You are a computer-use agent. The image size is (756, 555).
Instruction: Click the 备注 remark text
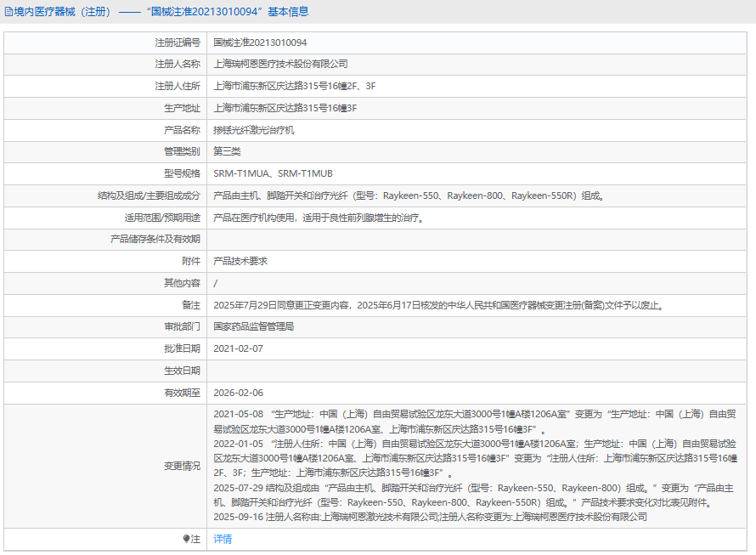tap(437, 306)
